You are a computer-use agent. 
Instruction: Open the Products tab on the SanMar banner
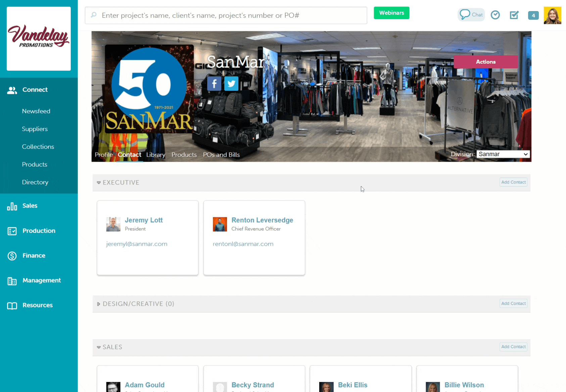pos(184,155)
